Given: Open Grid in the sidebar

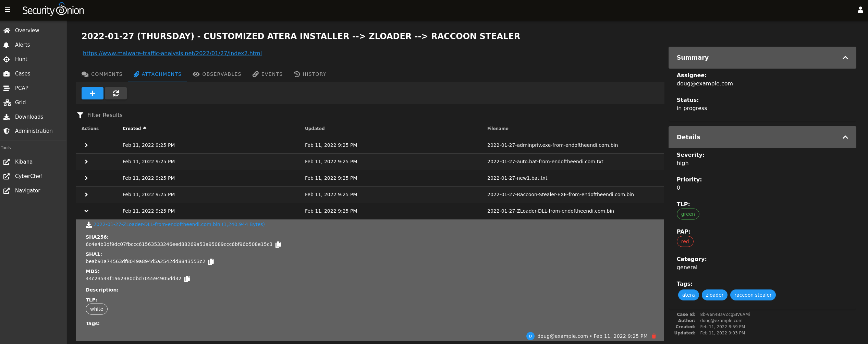Looking at the screenshot, I should (x=33, y=102).
